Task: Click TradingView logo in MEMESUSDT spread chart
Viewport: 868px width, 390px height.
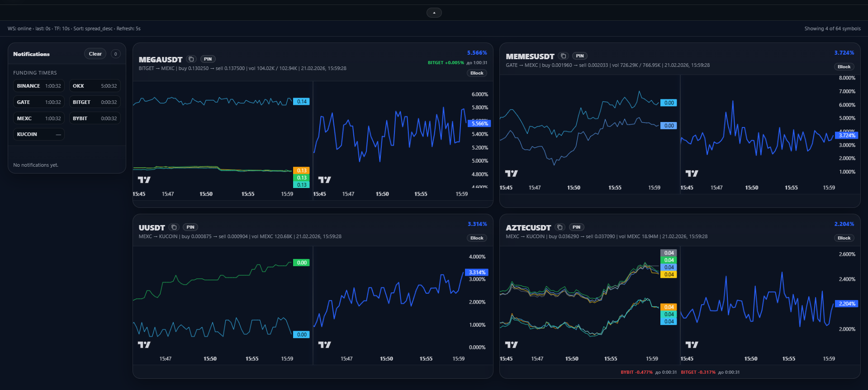Action: tap(692, 174)
